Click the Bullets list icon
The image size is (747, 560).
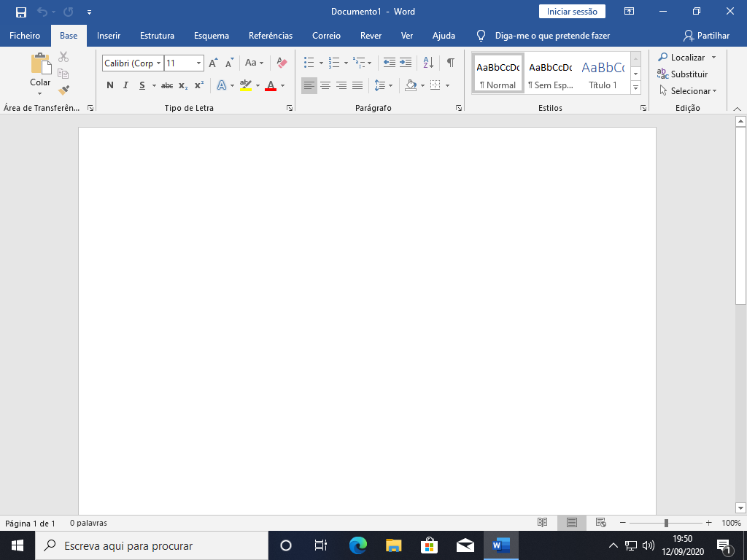point(309,63)
